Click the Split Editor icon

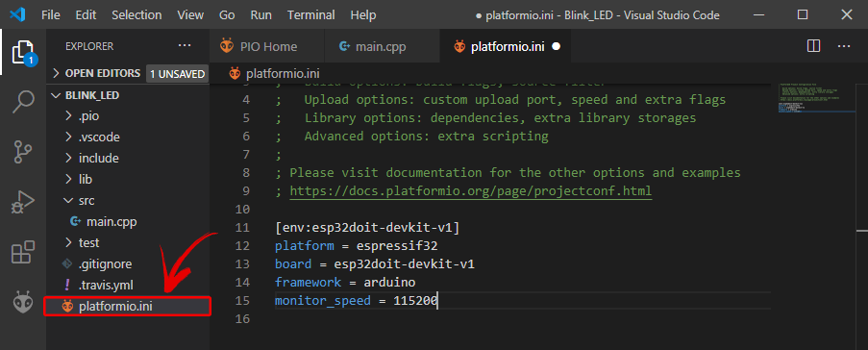813,46
